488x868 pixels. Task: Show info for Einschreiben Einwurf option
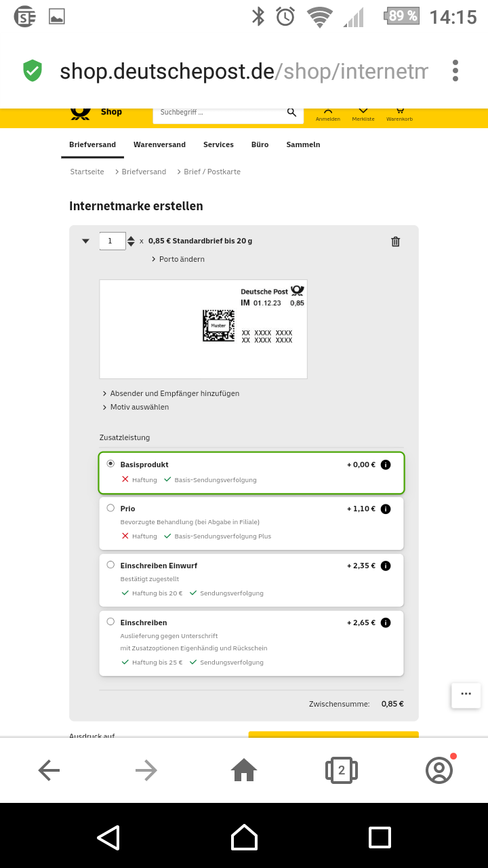click(x=386, y=566)
